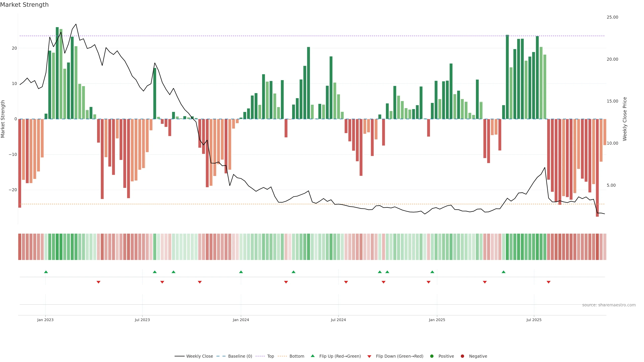Click the Flip Up green triangle legend icon
The width and height of the screenshot is (644, 362).
click(312, 356)
